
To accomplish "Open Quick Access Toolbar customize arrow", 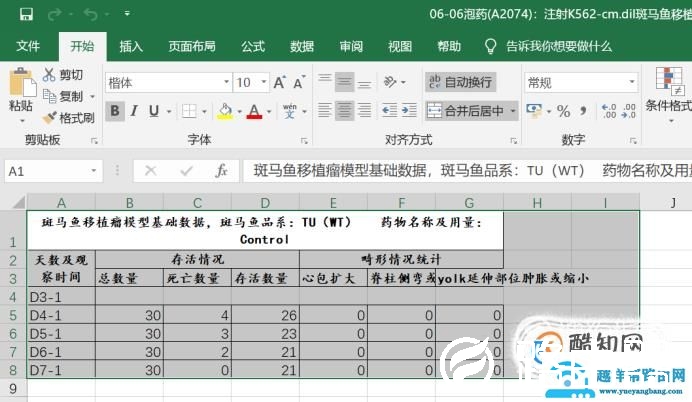I will [127, 14].
